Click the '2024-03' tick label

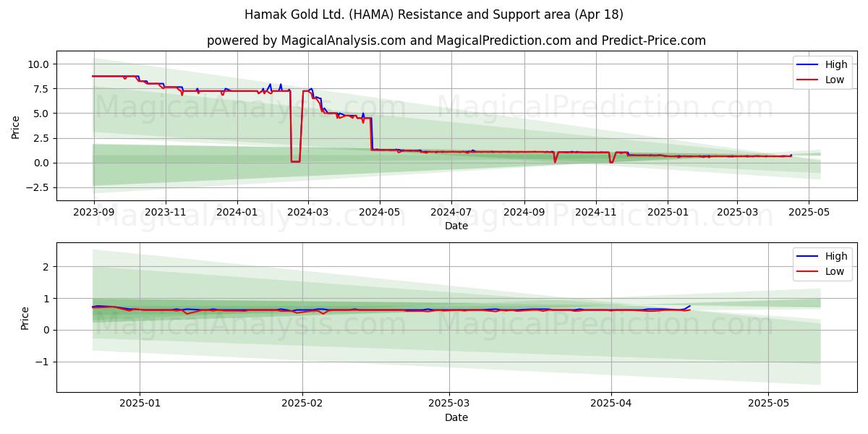pyautogui.click(x=308, y=211)
